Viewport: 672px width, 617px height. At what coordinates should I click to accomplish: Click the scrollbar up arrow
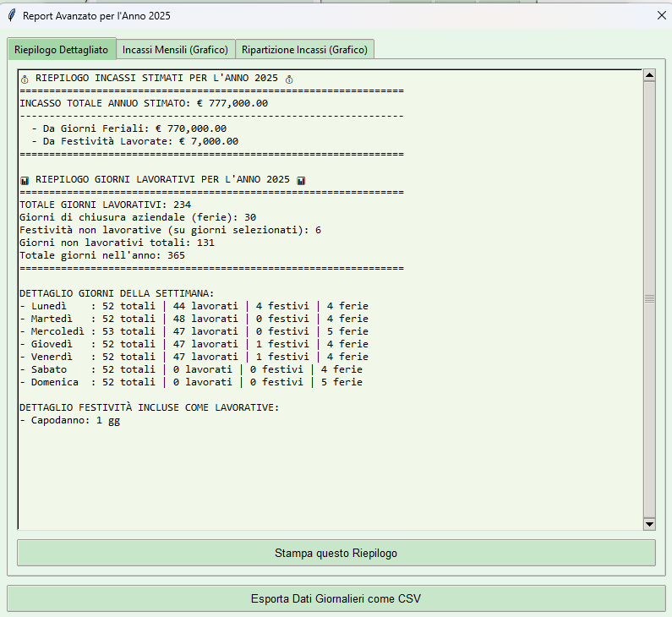click(649, 75)
